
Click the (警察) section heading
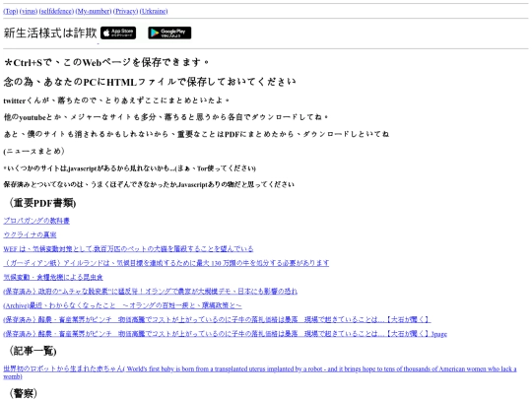23,393
